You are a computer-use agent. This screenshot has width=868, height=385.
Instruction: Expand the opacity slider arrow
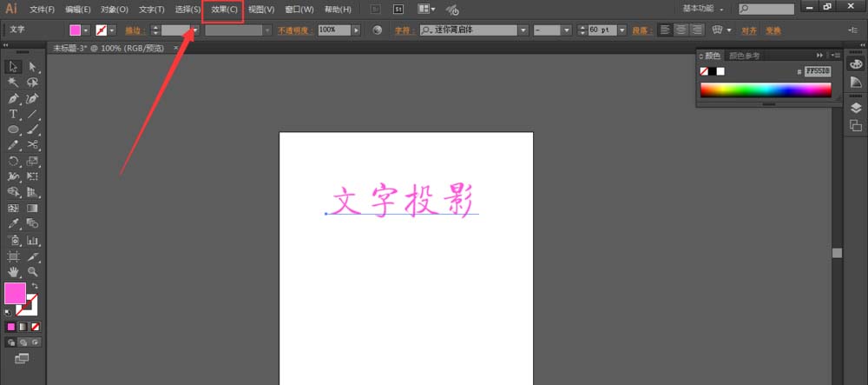click(356, 30)
